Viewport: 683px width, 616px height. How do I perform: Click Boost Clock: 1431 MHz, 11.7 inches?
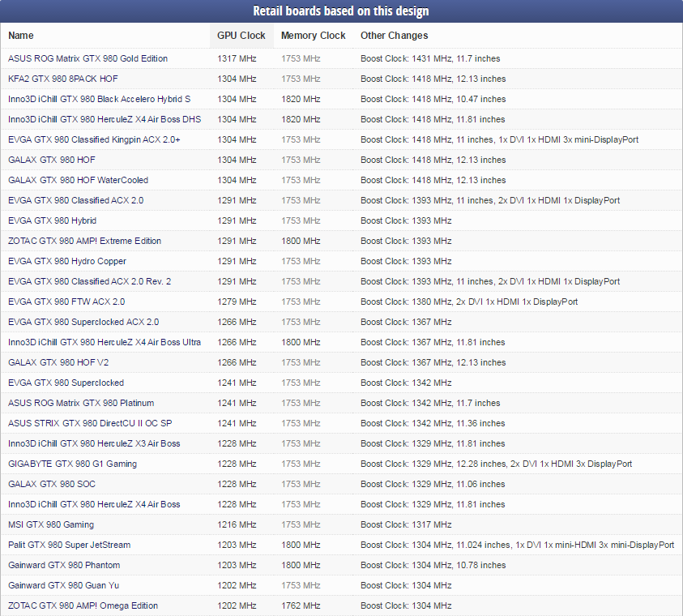(x=430, y=58)
